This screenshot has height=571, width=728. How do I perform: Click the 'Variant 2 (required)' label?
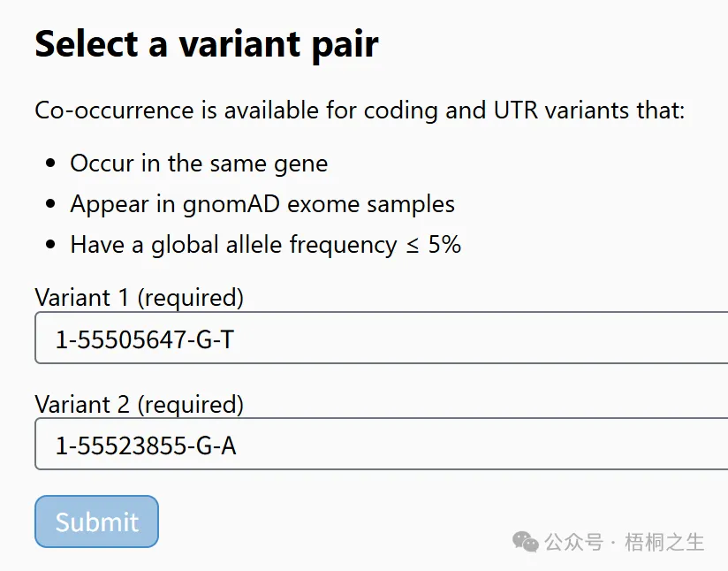[140, 404]
